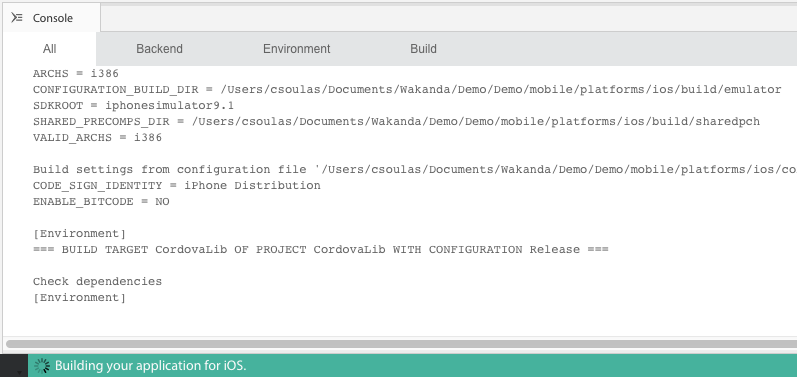Image resolution: width=797 pixels, height=377 pixels.
Task: Click the 'Check dependencies' line
Action: [x=98, y=281]
